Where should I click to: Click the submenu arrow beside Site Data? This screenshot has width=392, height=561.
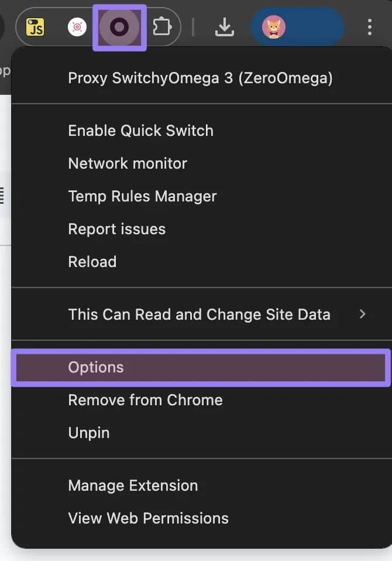pos(363,314)
